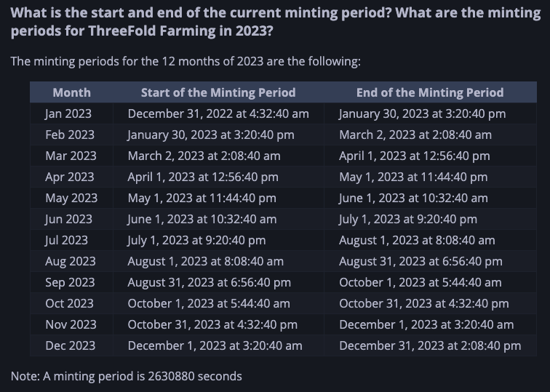Select the Feb 2023 row label
Viewport: 550px width, 392px height.
click(70, 135)
